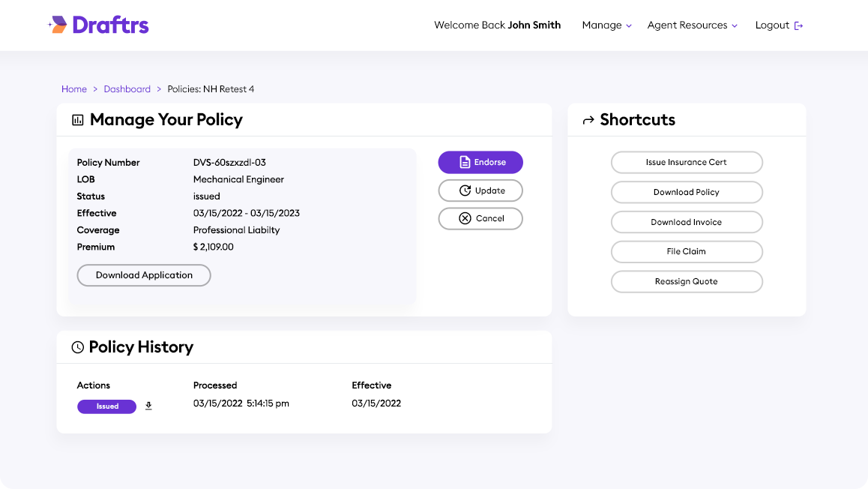Click the logout arrow icon
Image resolution: width=868 pixels, height=489 pixels.
click(x=798, y=25)
